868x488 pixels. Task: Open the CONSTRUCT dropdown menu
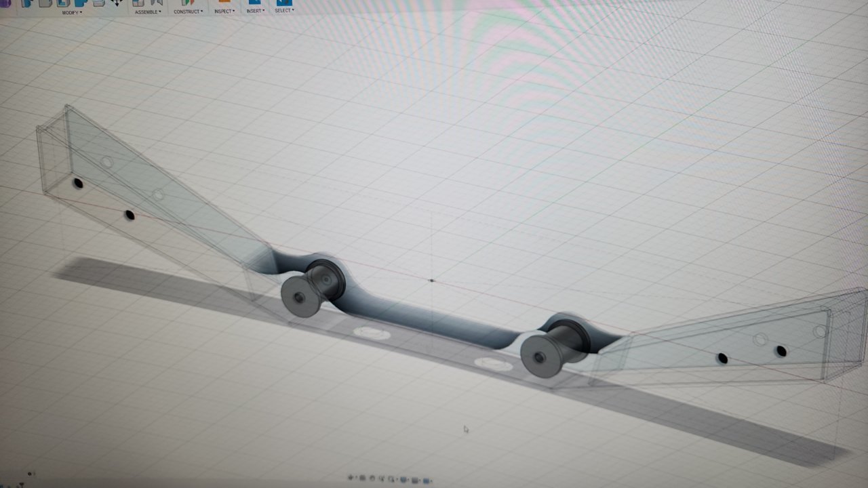tap(188, 12)
